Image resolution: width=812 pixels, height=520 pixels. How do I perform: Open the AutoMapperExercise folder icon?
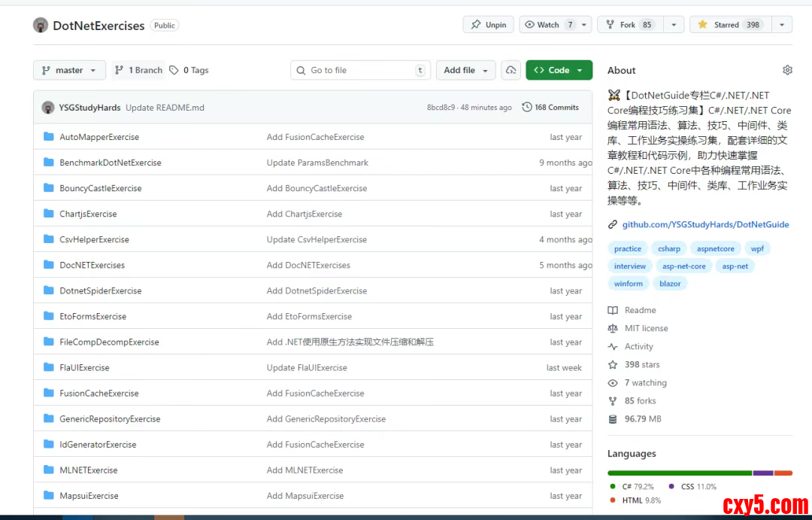coord(49,137)
